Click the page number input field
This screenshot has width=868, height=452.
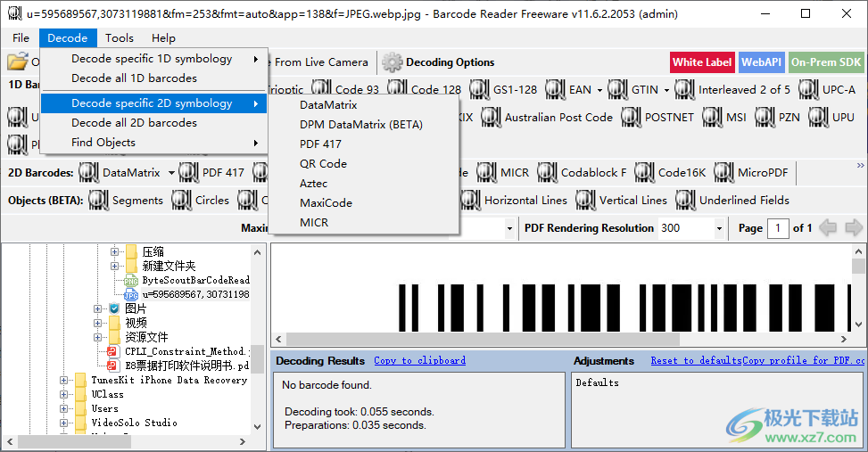pos(778,228)
